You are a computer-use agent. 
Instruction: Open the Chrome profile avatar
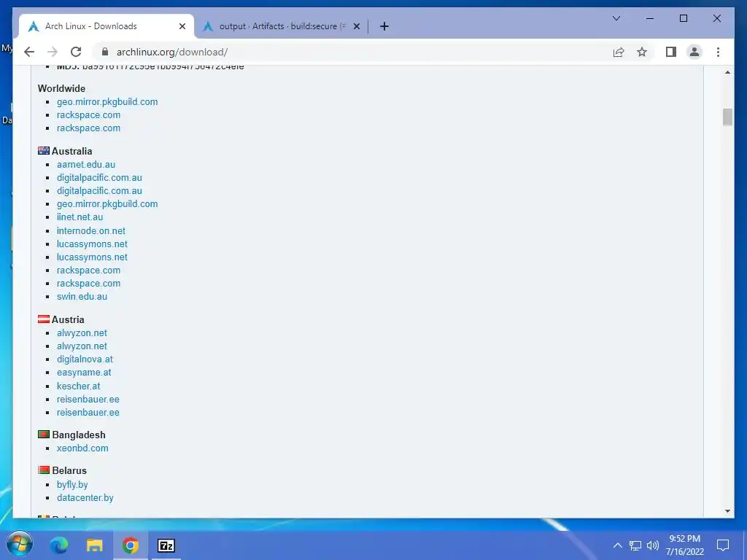[x=694, y=52]
